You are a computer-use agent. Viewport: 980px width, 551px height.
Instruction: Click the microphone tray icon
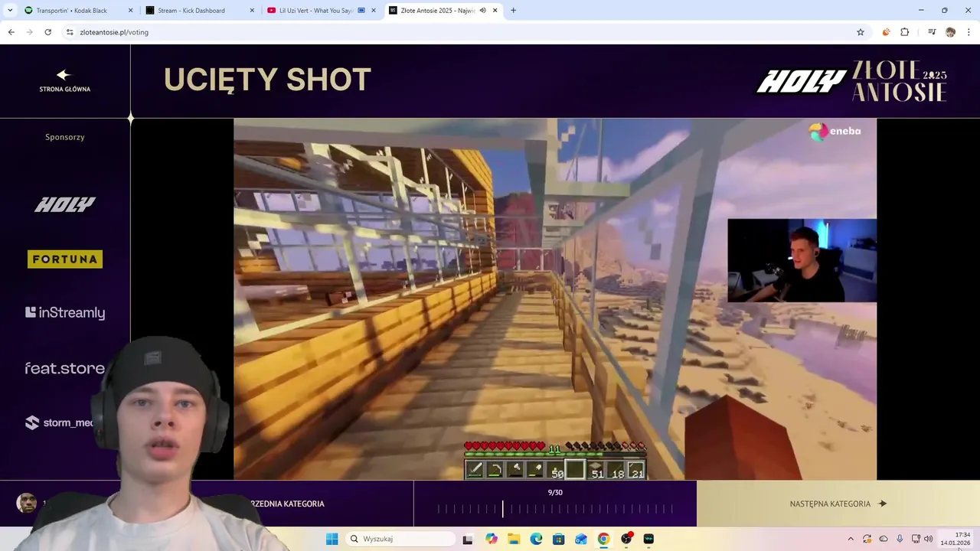click(900, 539)
